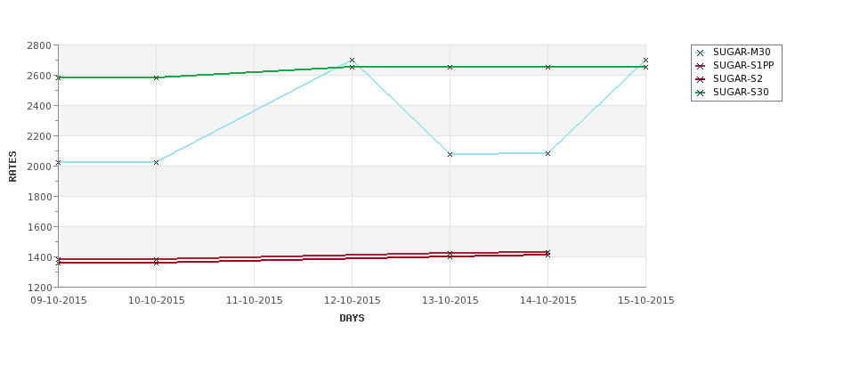Viewport: 868px width, 382px height.
Task: Select SUGAR-M30 data point on 13-10-2015
Action: [450, 154]
